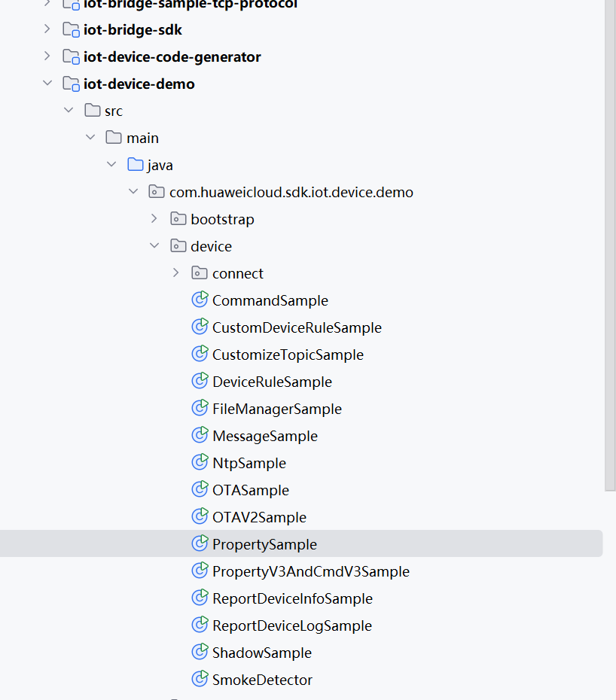Expand the bootstrap package
616x700 pixels.
pos(154,219)
